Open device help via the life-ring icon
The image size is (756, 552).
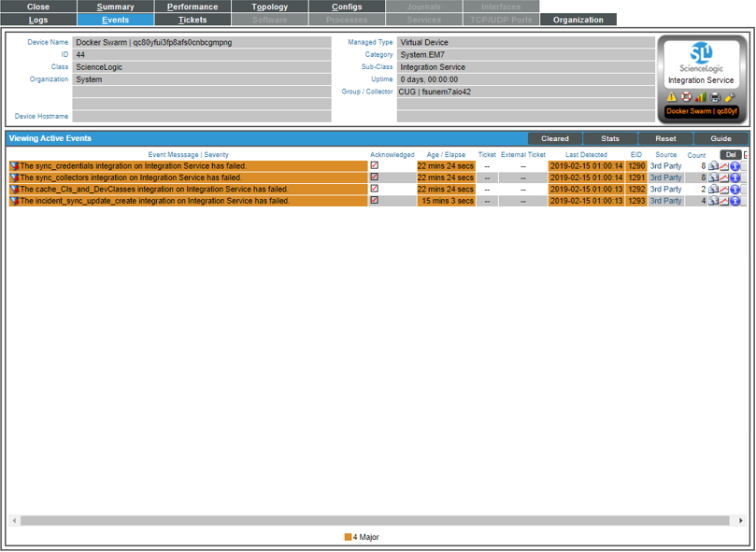[x=685, y=96]
